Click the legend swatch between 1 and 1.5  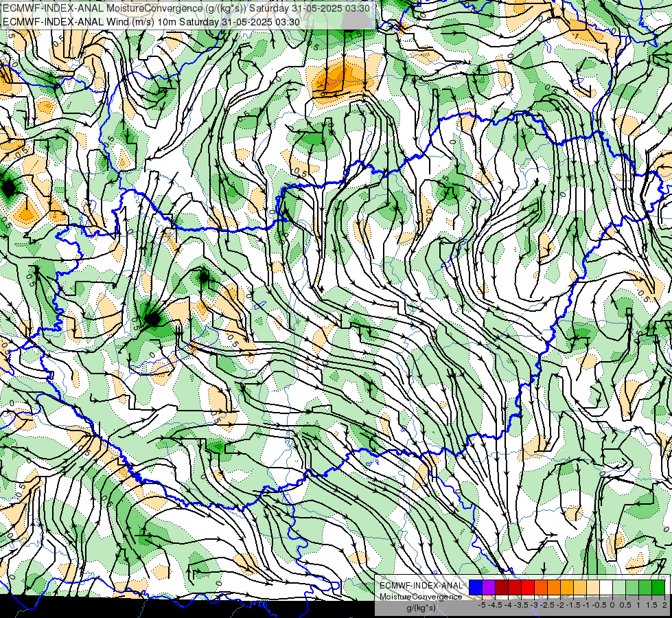point(645,587)
